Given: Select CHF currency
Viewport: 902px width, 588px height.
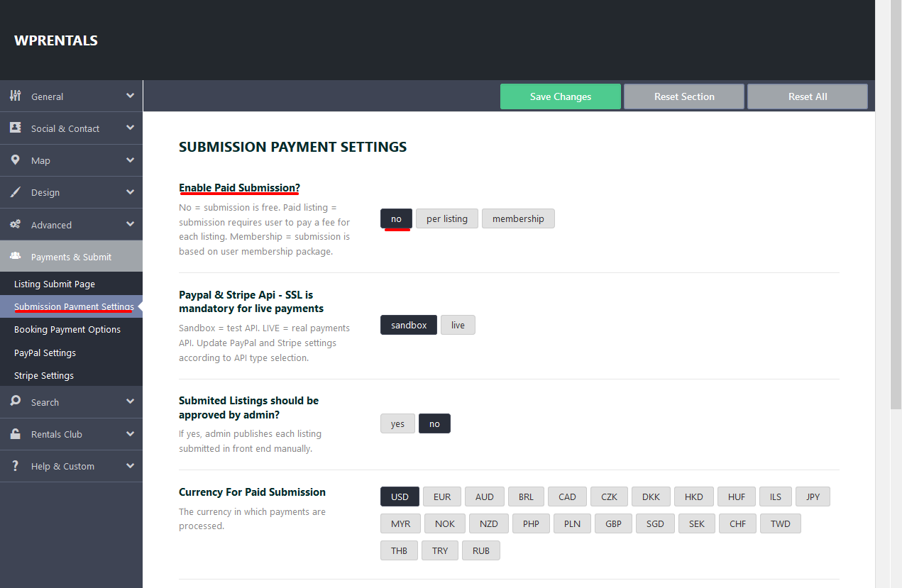Looking at the screenshot, I should [x=738, y=523].
